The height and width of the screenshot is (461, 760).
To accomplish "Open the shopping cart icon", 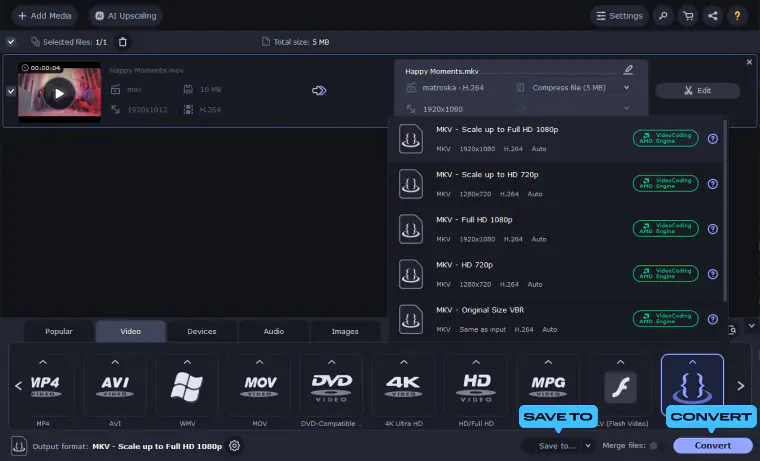I will point(688,16).
